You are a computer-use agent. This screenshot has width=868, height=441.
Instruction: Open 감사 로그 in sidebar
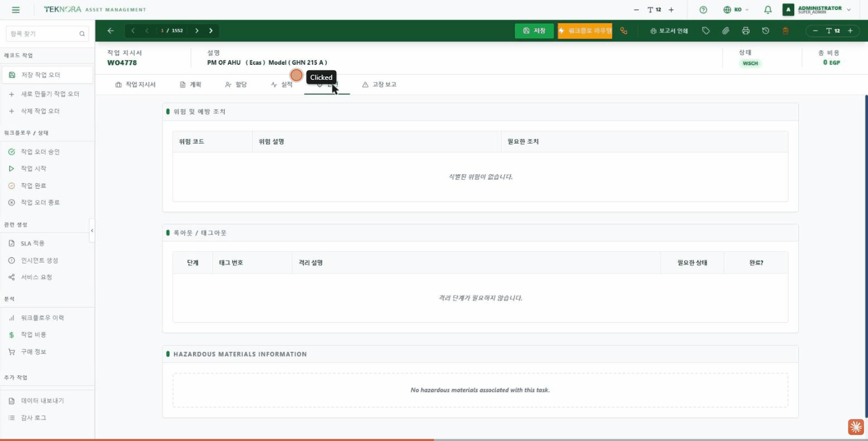click(47, 418)
